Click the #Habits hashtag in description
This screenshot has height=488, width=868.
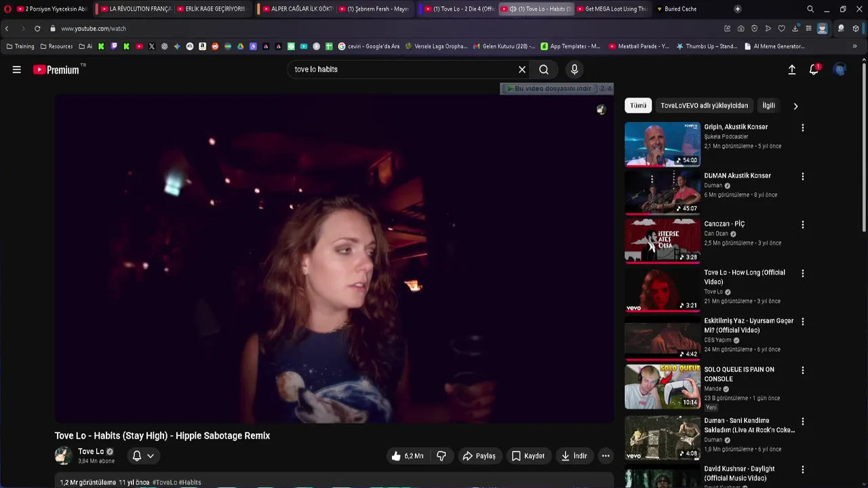coord(190,483)
